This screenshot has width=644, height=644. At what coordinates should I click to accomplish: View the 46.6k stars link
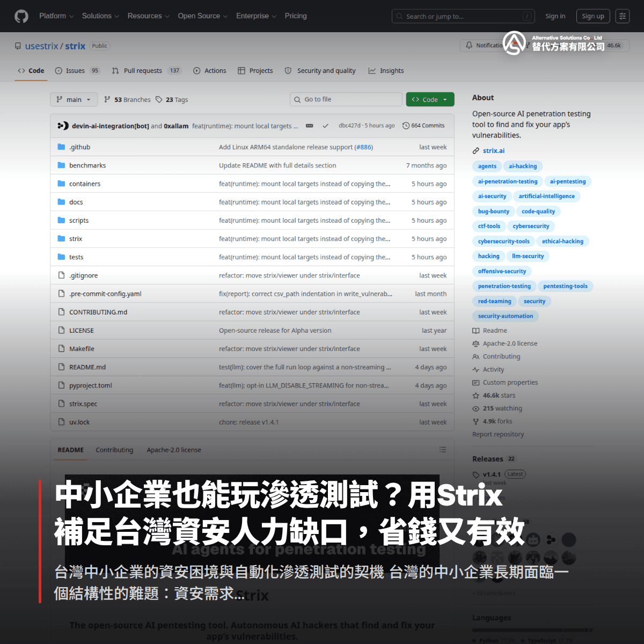(494, 396)
